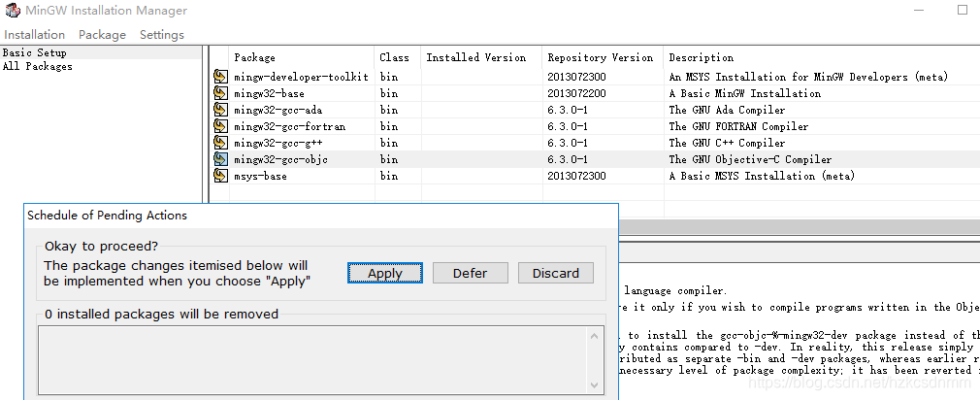This screenshot has height=400, width=980.
Task: Open the Package menu
Action: click(x=103, y=35)
